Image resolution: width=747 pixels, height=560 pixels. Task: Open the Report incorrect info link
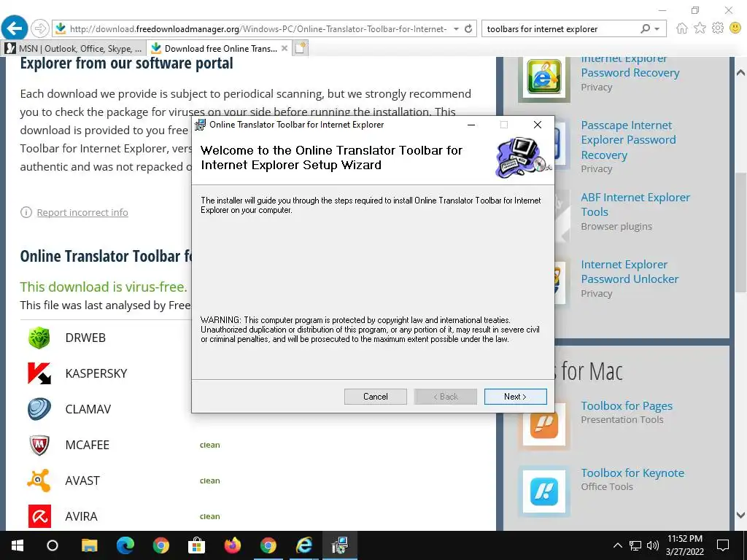(x=82, y=212)
